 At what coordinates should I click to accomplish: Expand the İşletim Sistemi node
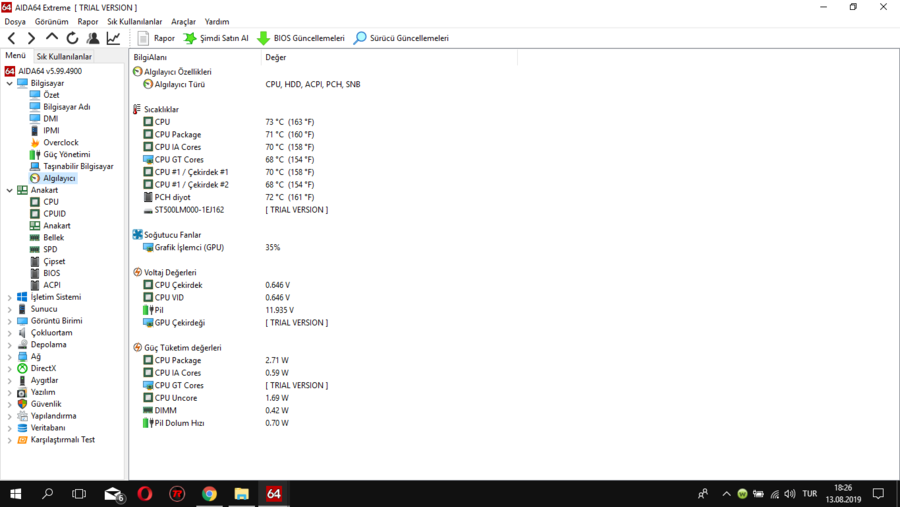(x=9, y=297)
